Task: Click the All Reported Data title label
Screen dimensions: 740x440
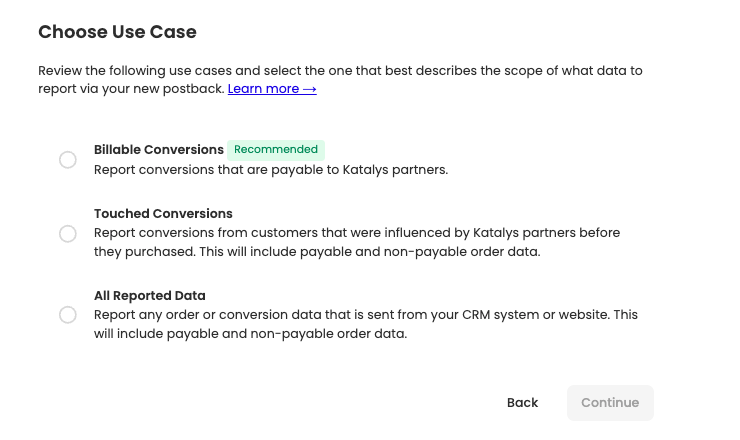Action: 149,296
